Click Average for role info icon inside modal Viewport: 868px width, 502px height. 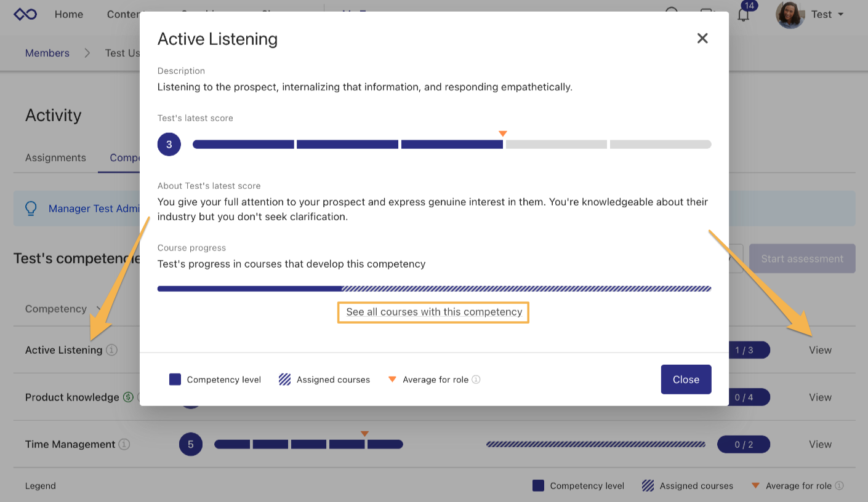coord(475,380)
